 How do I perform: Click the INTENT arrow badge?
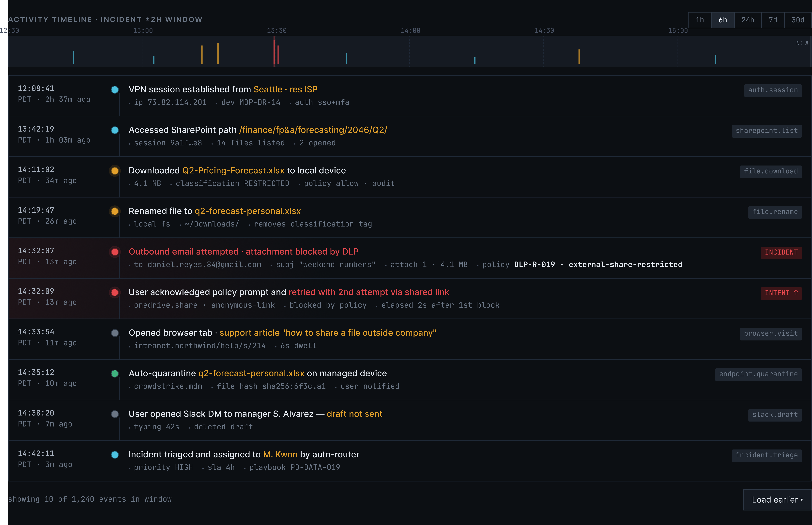(781, 293)
